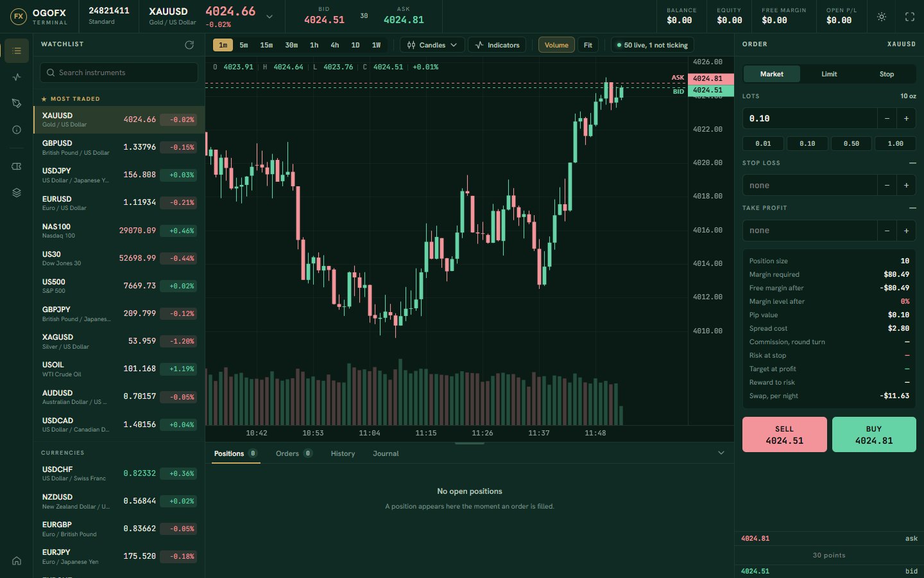The height and width of the screenshot is (578, 924).
Task: Switch to the 1W timeframe
Action: 377,45
